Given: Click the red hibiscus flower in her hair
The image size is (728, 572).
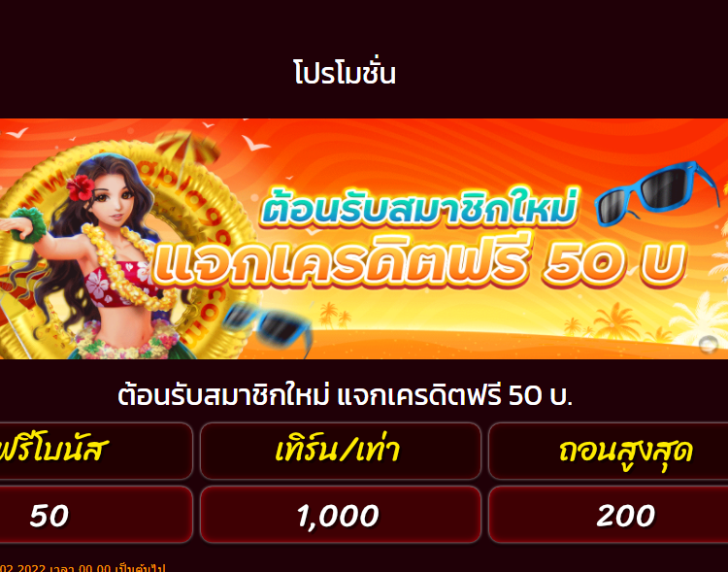Looking at the screenshot, I should coord(81,187).
